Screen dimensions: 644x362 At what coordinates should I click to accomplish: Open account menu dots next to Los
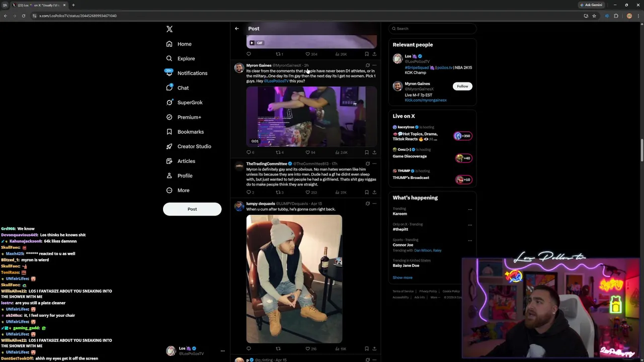[222, 351]
